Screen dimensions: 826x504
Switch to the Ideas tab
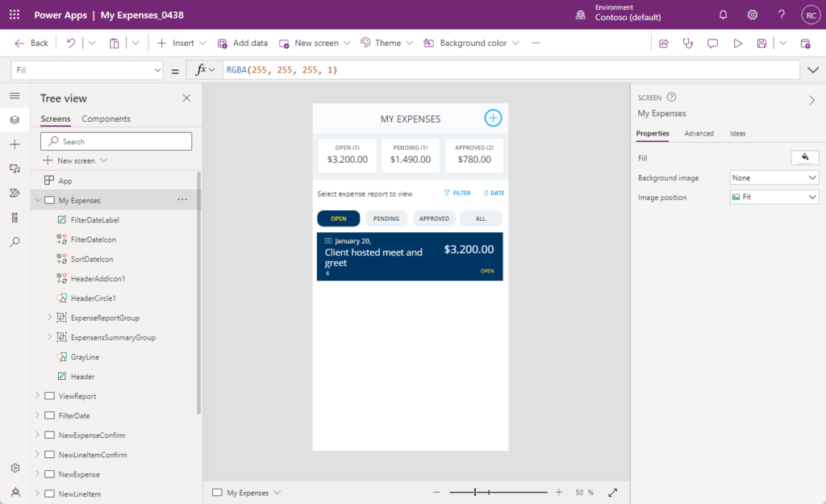tap(737, 134)
